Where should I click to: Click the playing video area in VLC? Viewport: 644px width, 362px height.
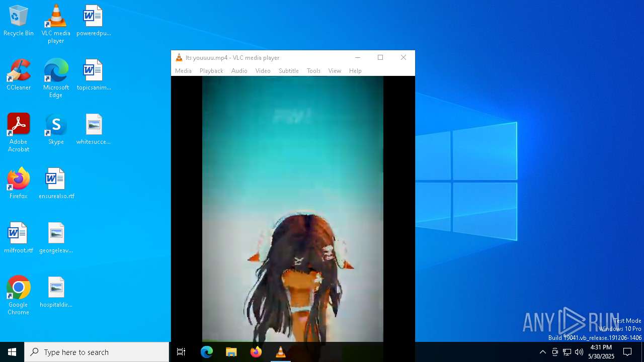tap(293, 209)
